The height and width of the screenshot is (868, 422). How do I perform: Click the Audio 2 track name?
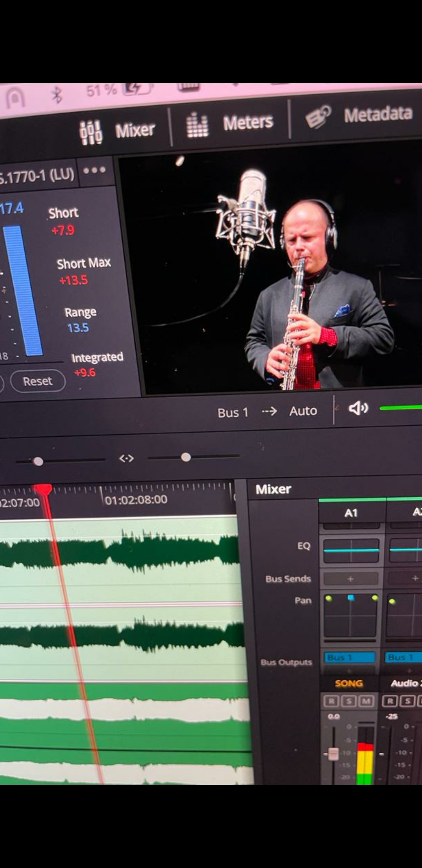[406, 683]
